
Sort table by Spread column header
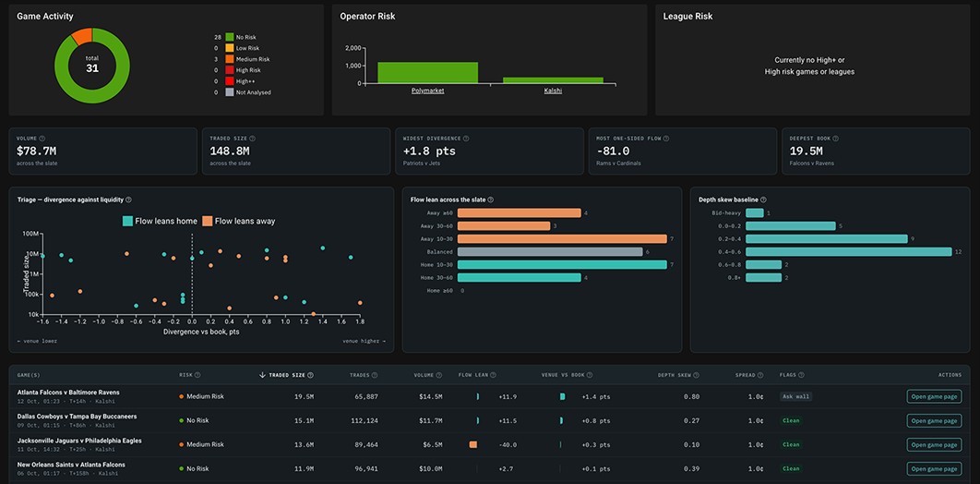[746, 375]
